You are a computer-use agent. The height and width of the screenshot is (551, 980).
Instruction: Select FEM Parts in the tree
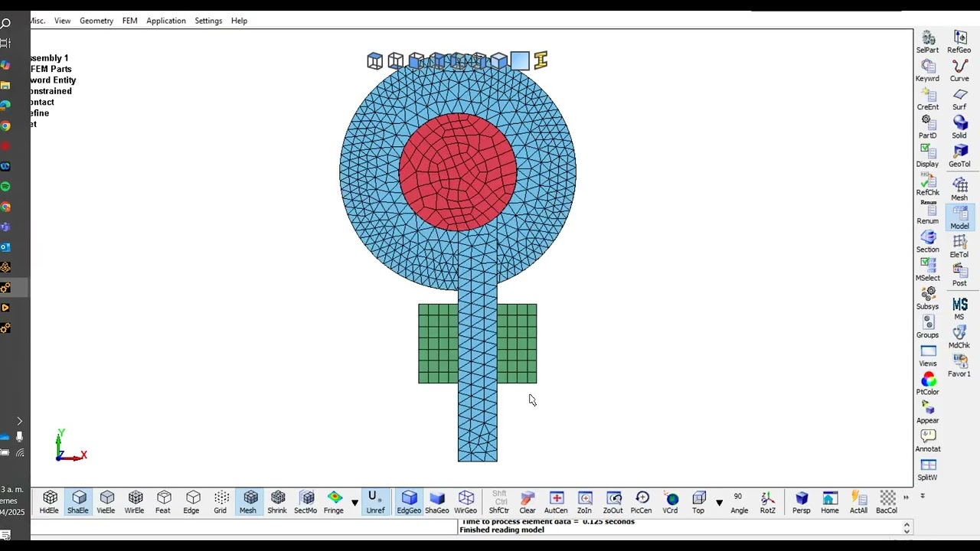51,69
